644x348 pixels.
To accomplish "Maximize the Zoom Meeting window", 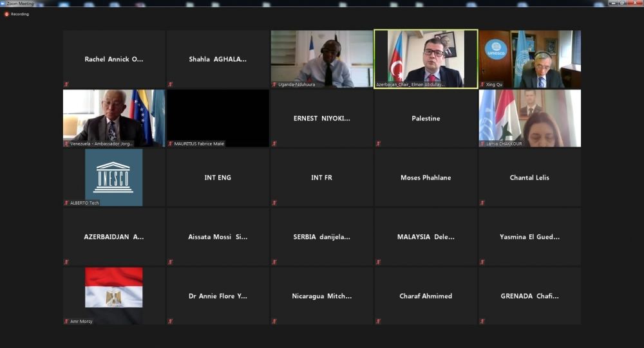I will (622, 3).
